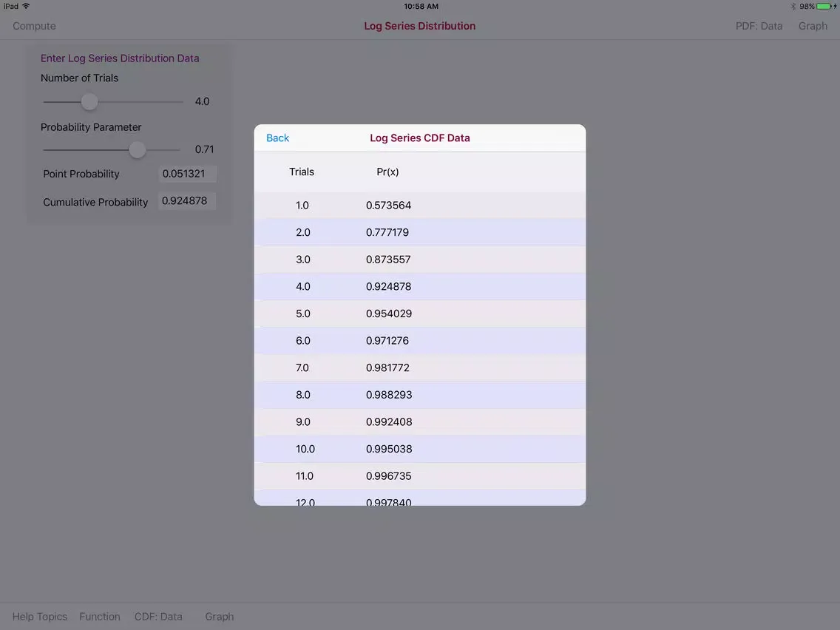Click trial number 6.0 in the table
Image resolution: width=840 pixels, height=630 pixels.
pos(302,341)
